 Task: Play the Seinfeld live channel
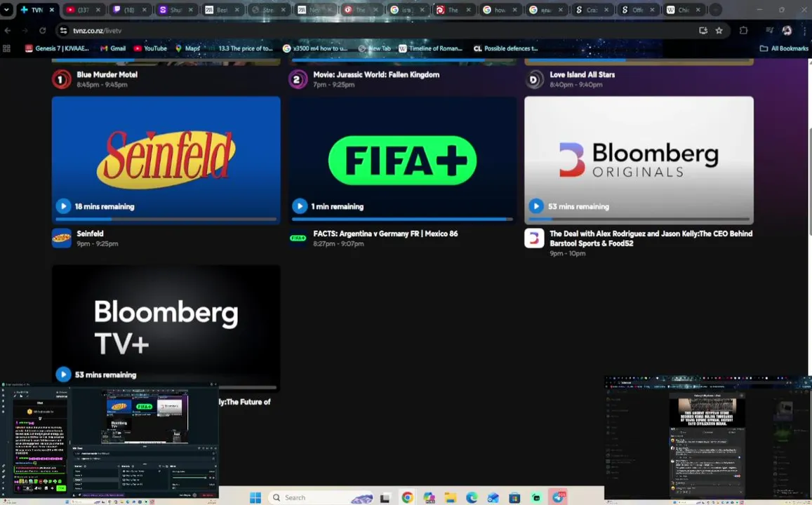63,206
